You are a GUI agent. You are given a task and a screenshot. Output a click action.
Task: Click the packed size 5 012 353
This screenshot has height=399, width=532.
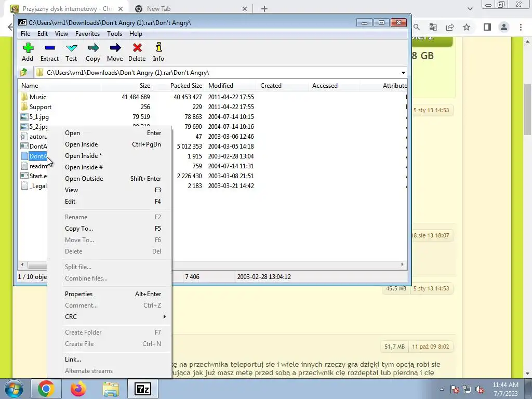[189, 146]
